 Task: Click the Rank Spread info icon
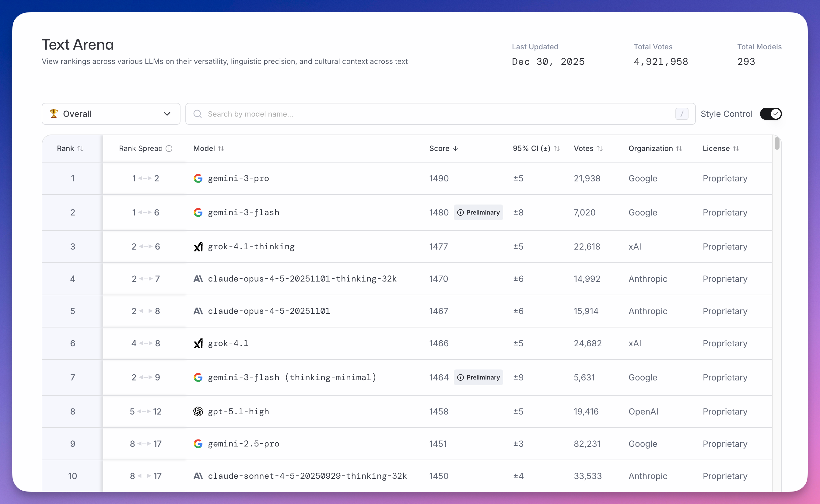pos(169,149)
